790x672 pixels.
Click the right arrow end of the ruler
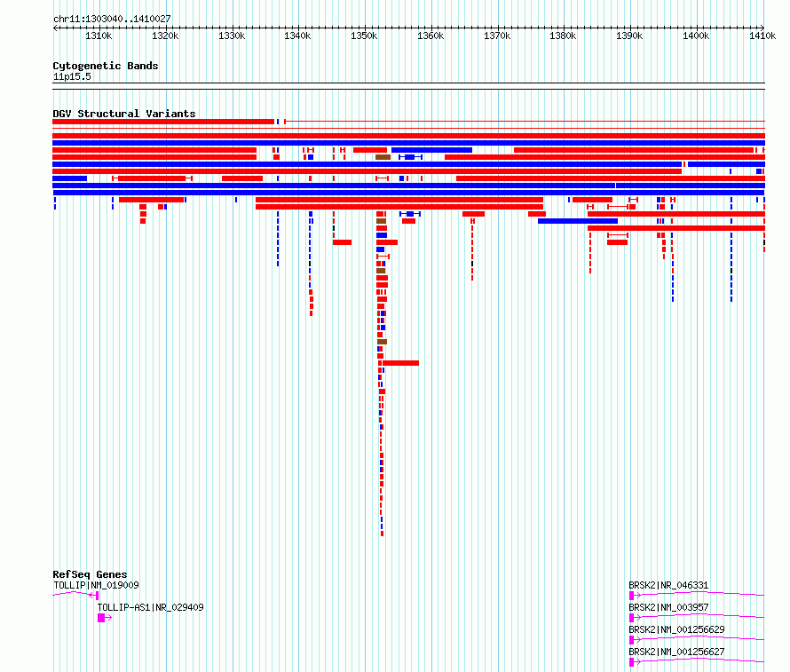click(762, 28)
